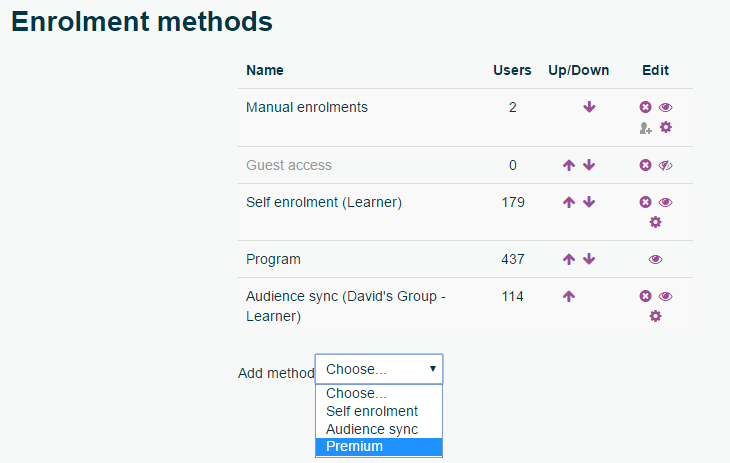Open Manual enrolments settings gear
Image resolution: width=730 pixels, height=463 pixels.
tap(666, 127)
